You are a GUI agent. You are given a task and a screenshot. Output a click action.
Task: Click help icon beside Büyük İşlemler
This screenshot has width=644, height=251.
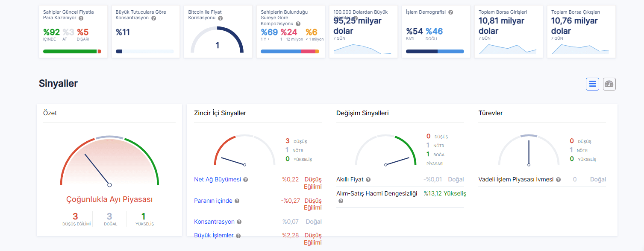pos(238,236)
